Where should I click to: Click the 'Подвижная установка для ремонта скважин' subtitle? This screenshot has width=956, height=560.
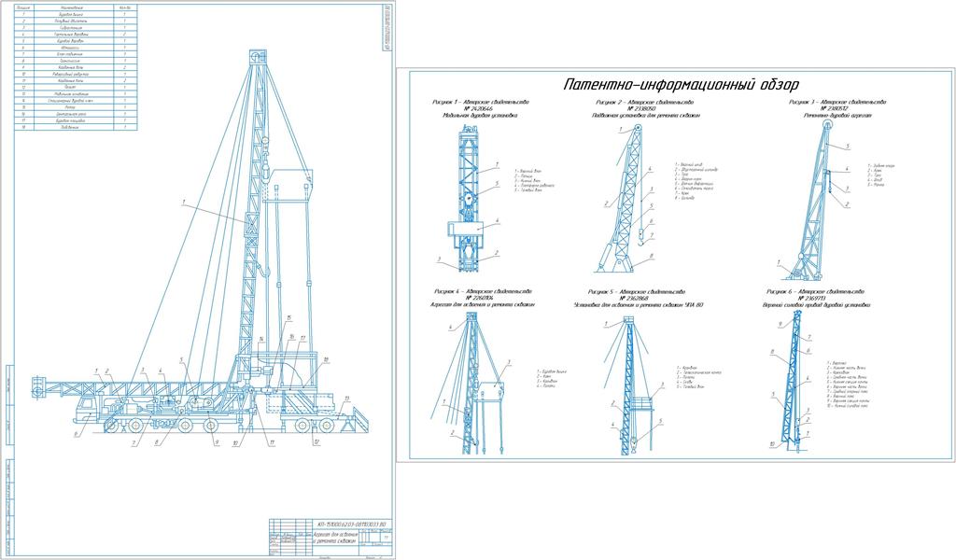(x=646, y=115)
